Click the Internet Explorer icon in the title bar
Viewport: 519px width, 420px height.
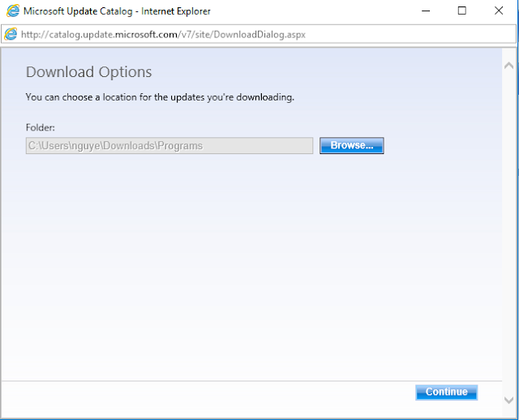coord(13,11)
